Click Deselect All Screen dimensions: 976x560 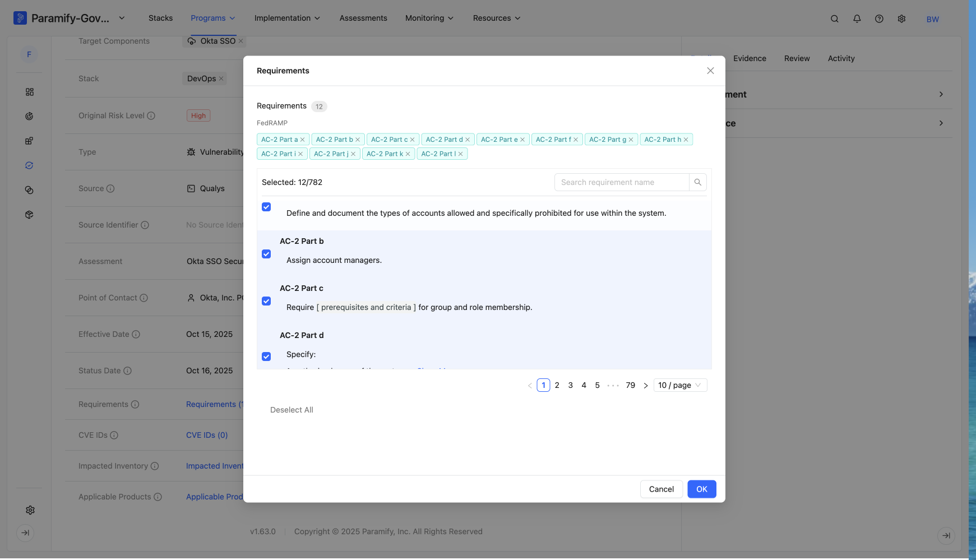(292, 410)
